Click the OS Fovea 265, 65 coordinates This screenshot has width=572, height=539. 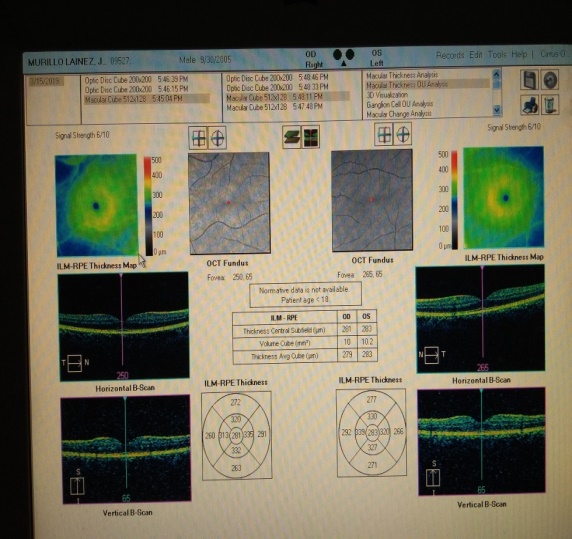tap(360, 275)
